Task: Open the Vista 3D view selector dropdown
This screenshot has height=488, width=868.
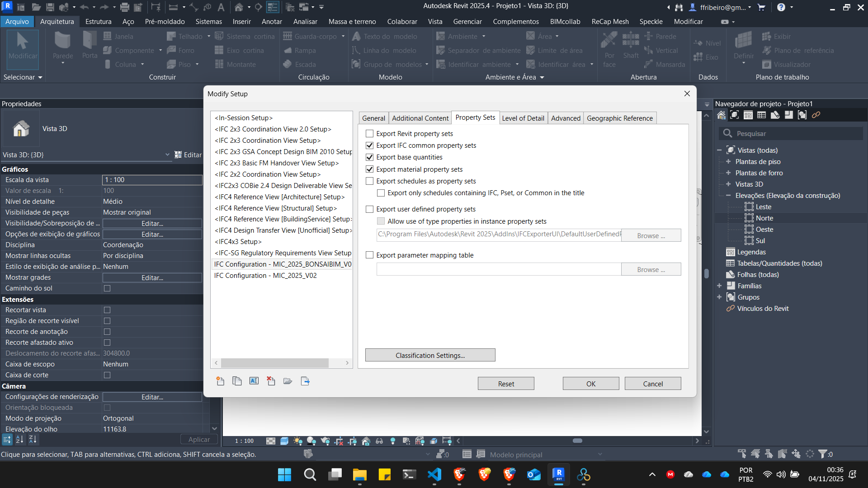Action: pyautogui.click(x=167, y=155)
